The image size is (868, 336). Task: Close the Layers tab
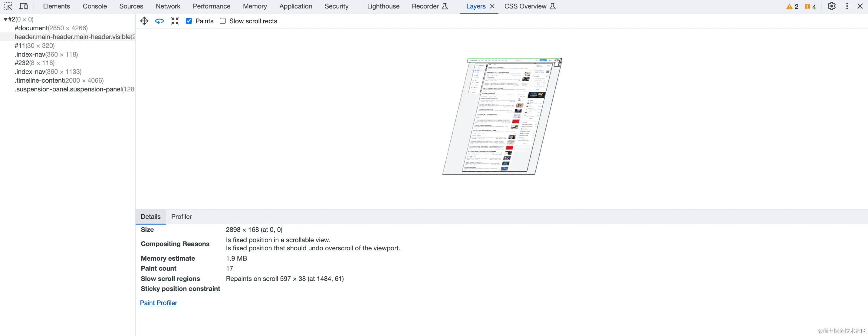pyautogui.click(x=492, y=6)
